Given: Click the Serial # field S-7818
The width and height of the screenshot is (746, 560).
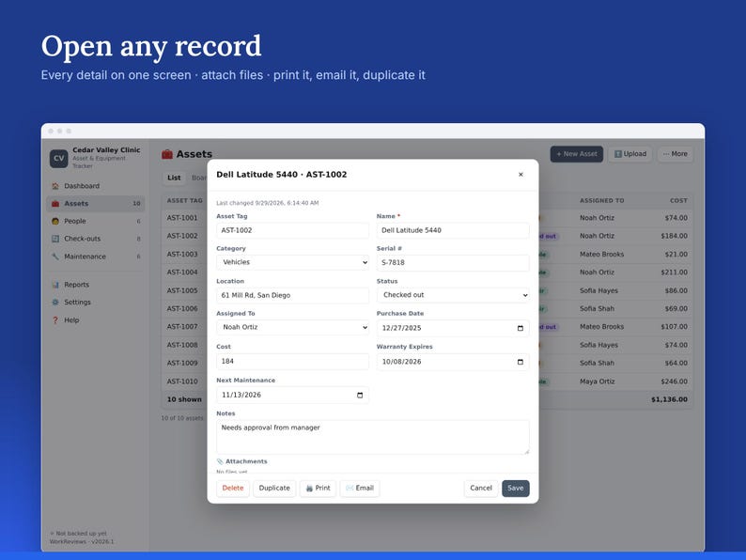Looking at the screenshot, I should (x=453, y=263).
